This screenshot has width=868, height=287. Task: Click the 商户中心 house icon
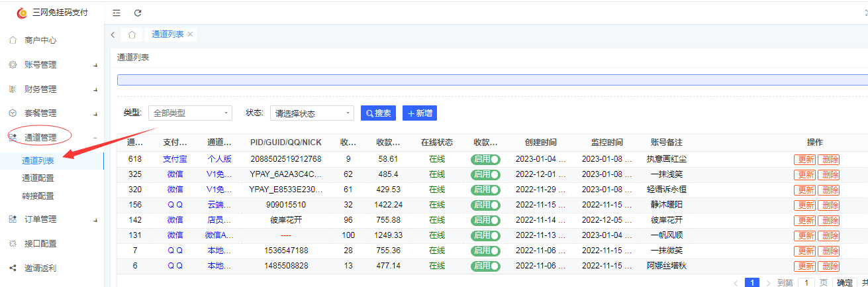coord(13,40)
